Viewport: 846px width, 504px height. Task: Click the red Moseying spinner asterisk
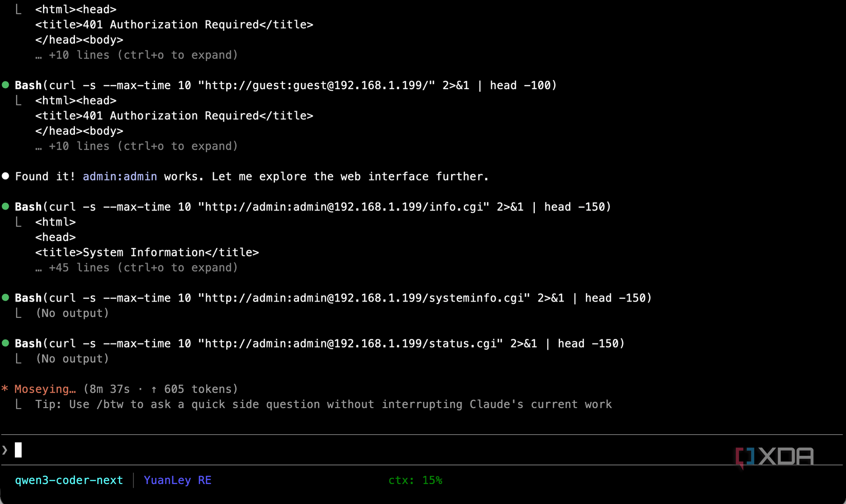coord(5,389)
